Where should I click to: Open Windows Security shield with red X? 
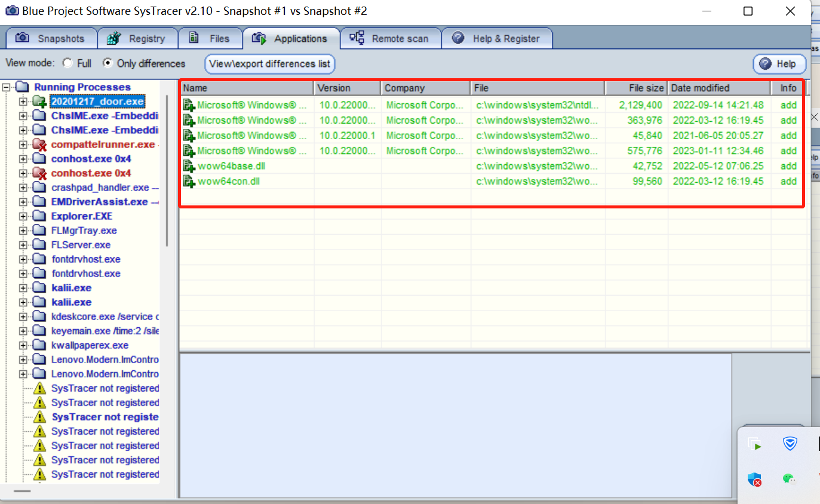(755, 479)
